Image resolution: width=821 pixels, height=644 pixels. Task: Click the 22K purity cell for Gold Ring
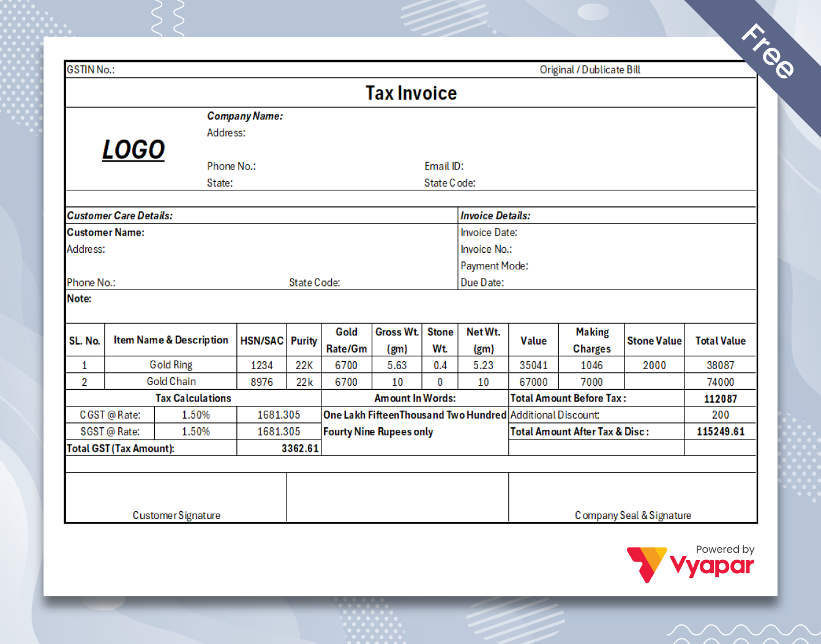coord(304,365)
